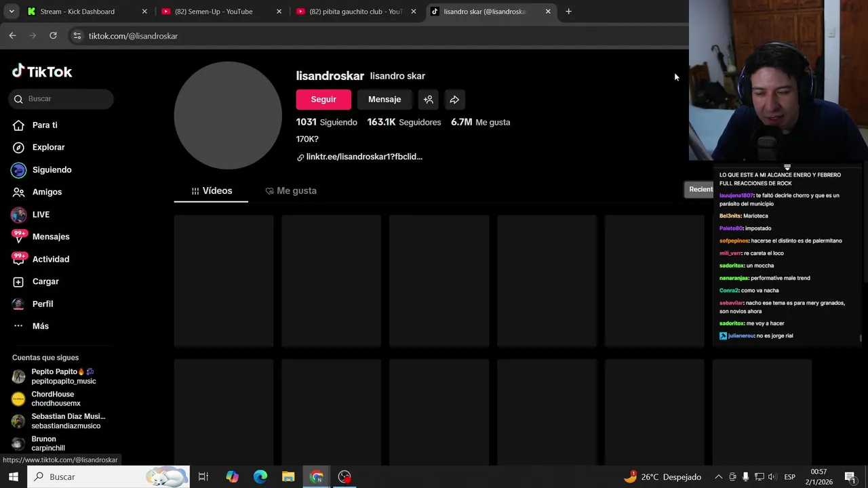Open the recording app taskbar icon
The height and width of the screenshot is (488, 868).
click(x=344, y=476)
